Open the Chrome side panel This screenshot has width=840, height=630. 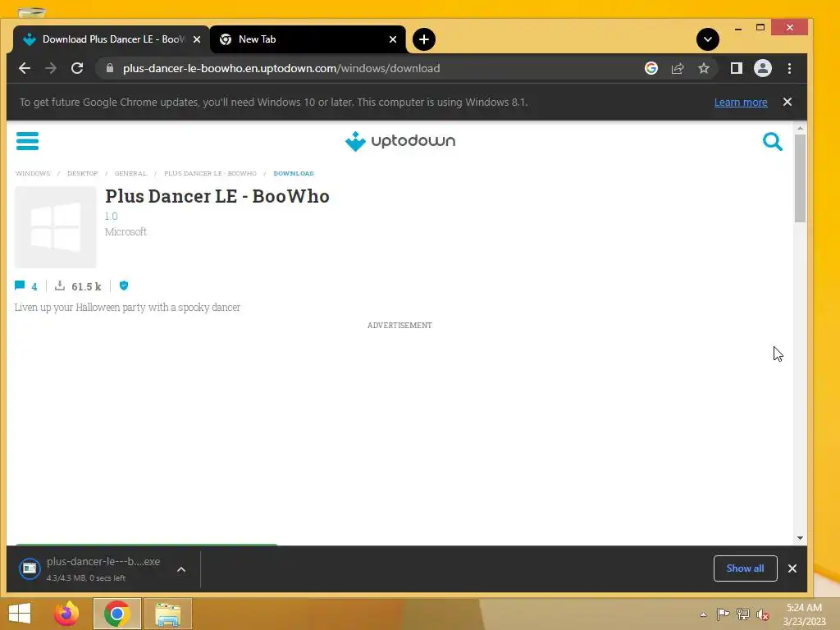[x=736, y=69]
